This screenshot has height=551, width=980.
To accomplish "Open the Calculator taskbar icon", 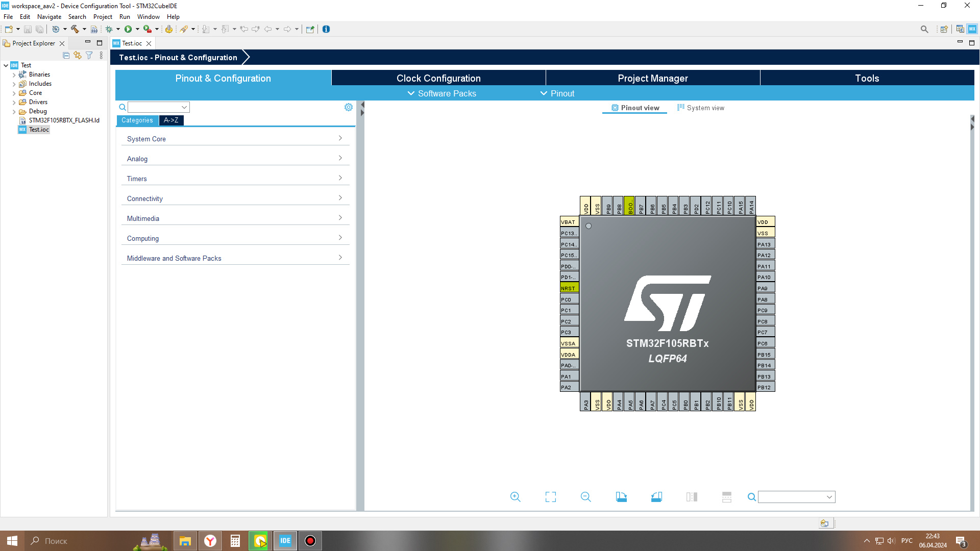I will click(235, 541).
